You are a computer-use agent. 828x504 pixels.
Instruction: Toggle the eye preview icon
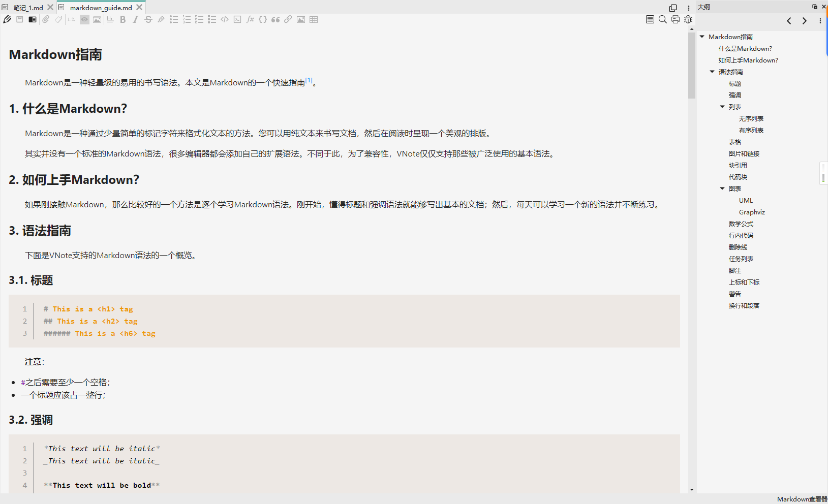pos(84,19)
